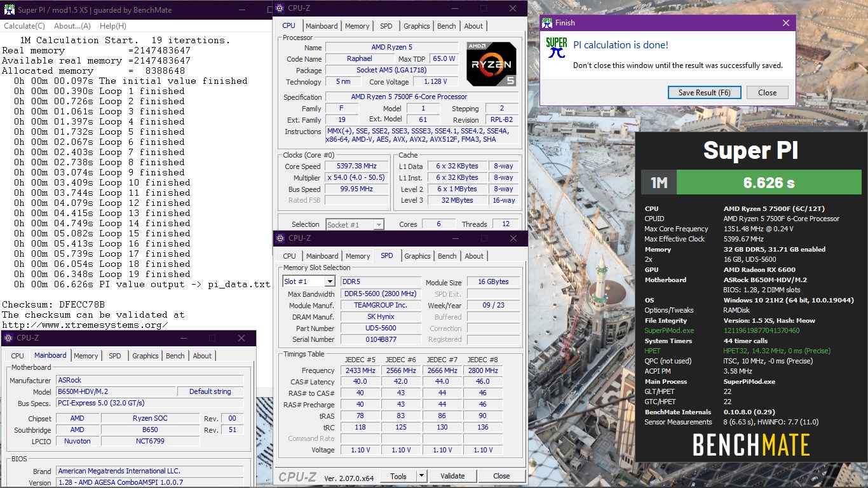Switch to Memory tab in top CPU-Z window

click(357, 26)
